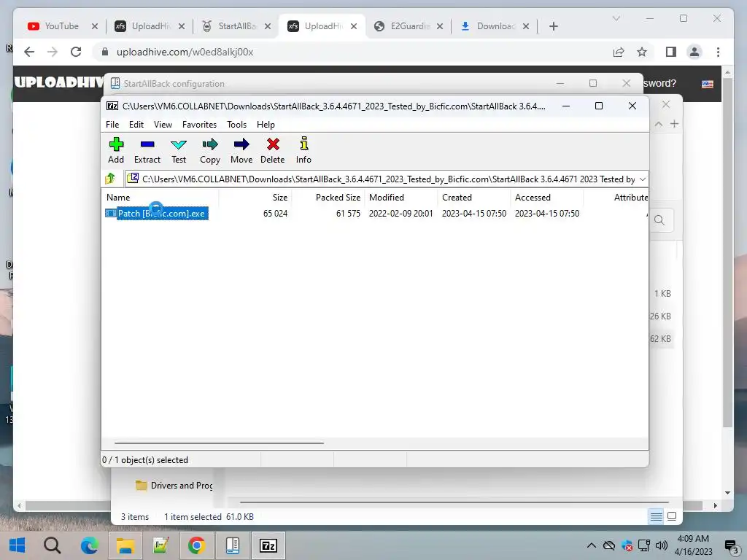Viewport: 747px width, 560px height.
Task: Click the browser page vertical scrollbar
Action: 727,252
